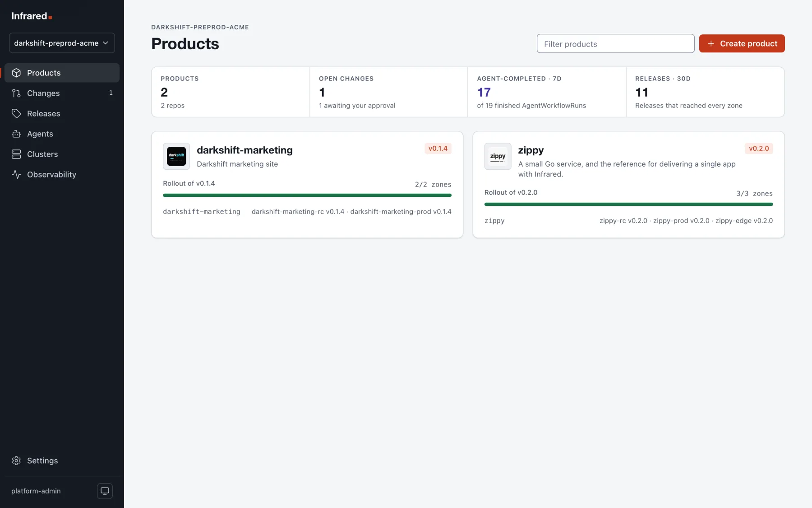Select Observability in the navigation
The height and width of the screenshot is (508, 812).
coord(62,174)
